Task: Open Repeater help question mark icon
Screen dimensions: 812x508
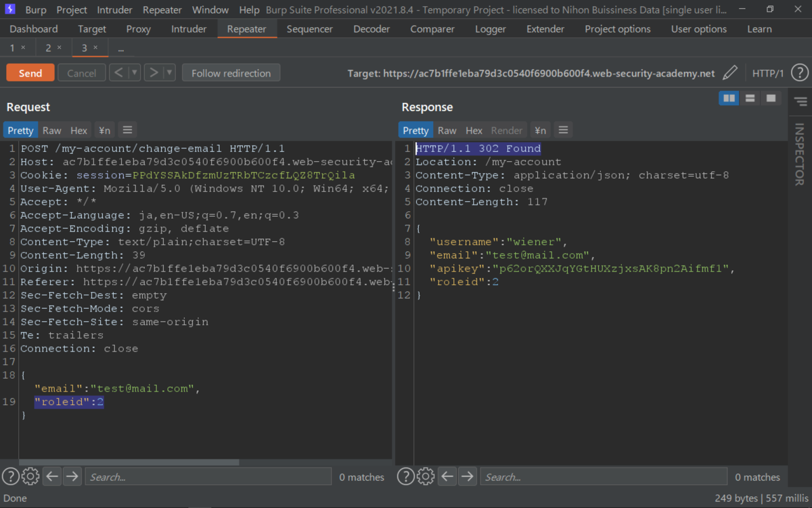Action: [x=799, y=73]
